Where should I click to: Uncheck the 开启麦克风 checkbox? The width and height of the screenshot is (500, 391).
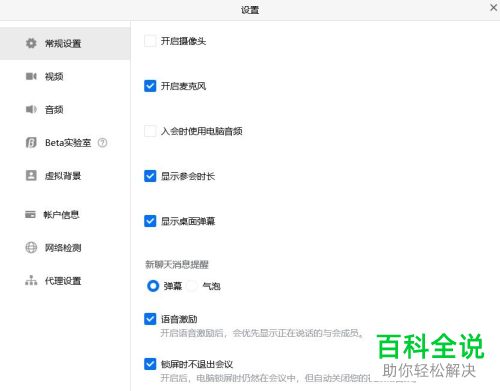[x=150, y=86]
